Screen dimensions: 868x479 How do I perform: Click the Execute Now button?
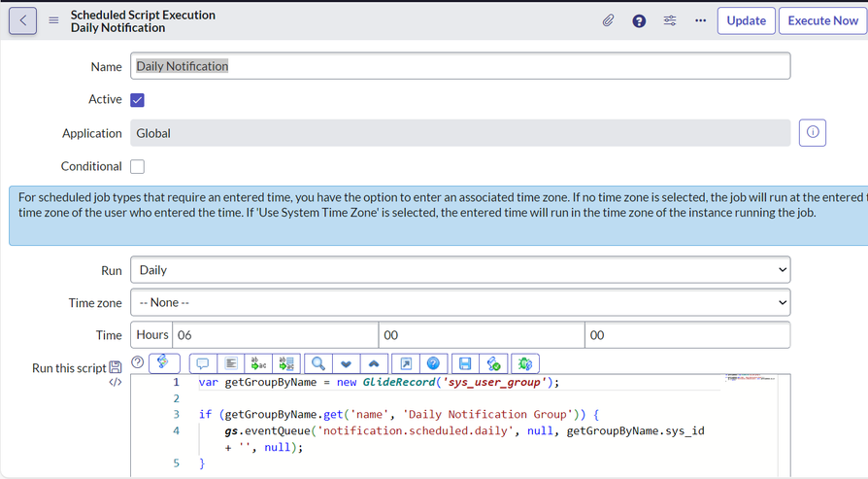[822, 21]
